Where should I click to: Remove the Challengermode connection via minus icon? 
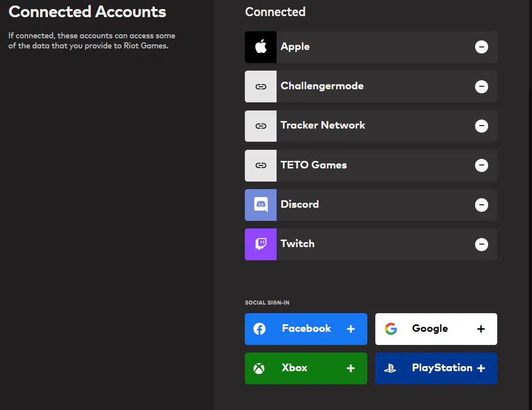(x=482, y=87)
